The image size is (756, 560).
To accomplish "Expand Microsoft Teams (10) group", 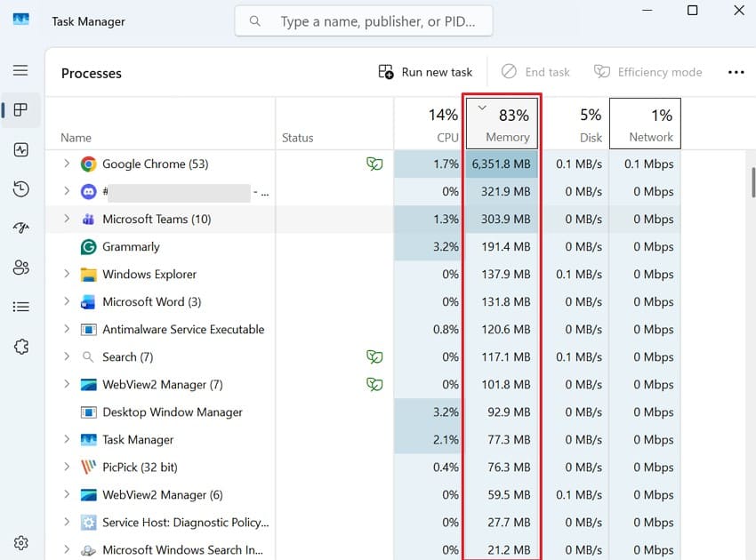I will [x=67, y=219].
